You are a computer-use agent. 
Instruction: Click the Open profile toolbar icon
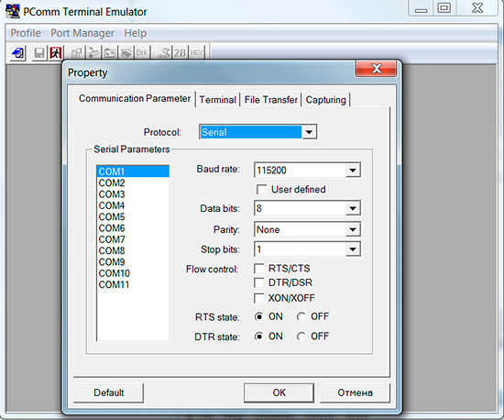pos(18,53)
